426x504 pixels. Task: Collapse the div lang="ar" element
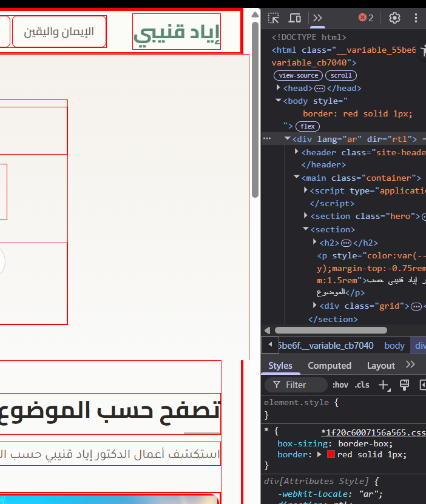[288, 138]
